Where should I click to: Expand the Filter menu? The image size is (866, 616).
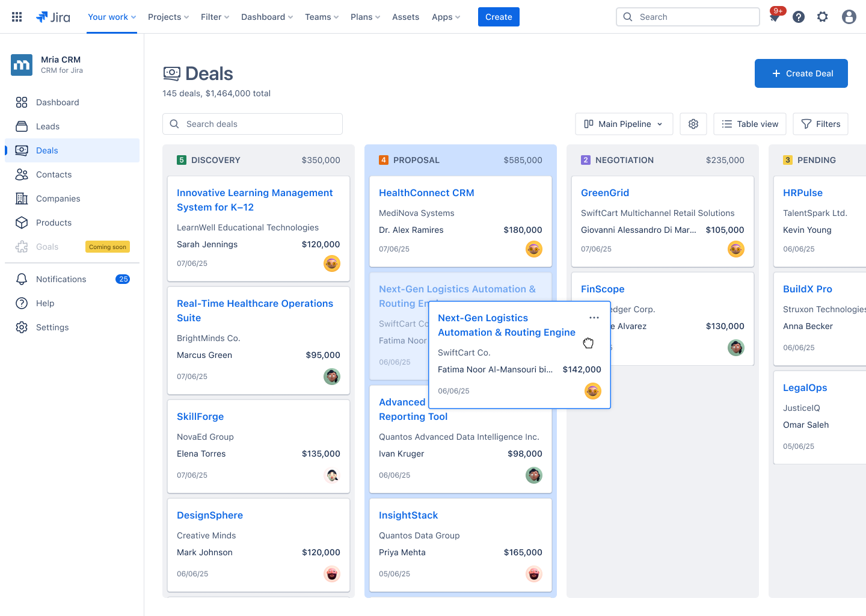[215, 17]
